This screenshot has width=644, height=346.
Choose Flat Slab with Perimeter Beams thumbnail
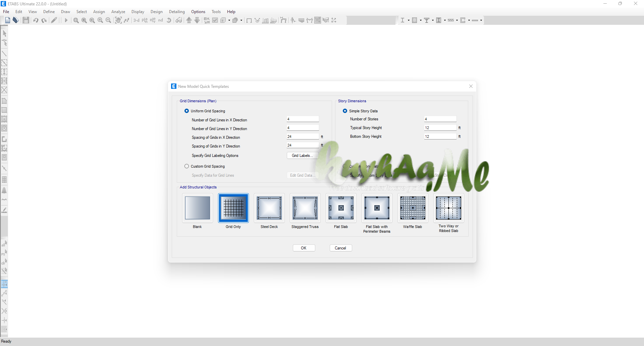(x=377, y=208)
